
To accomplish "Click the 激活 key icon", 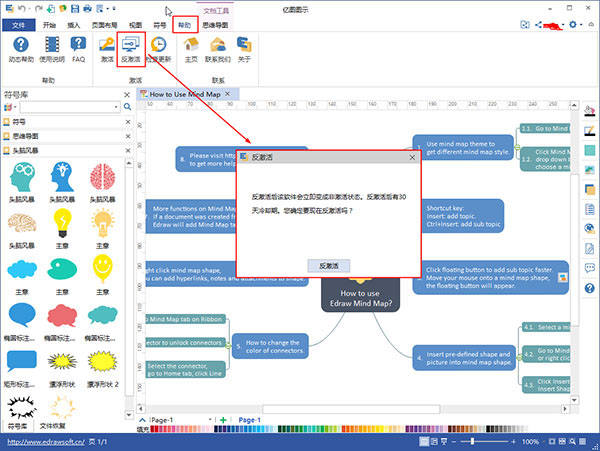I will tap(107, 49).
